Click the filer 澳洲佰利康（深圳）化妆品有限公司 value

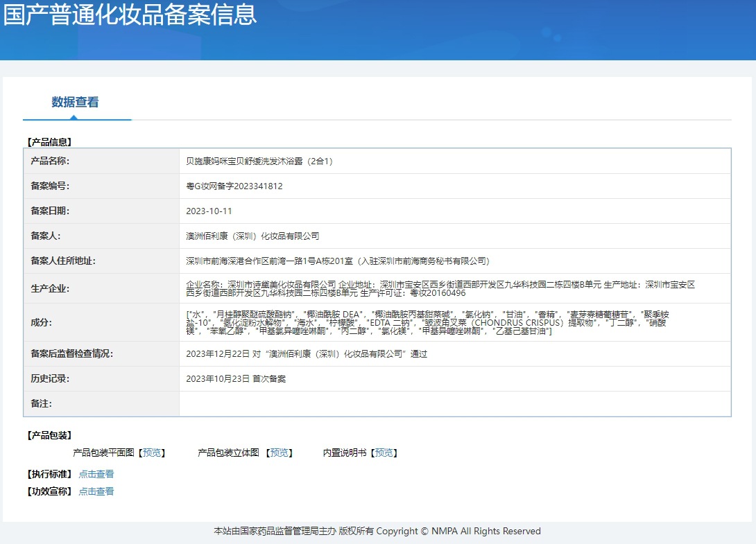252,236
